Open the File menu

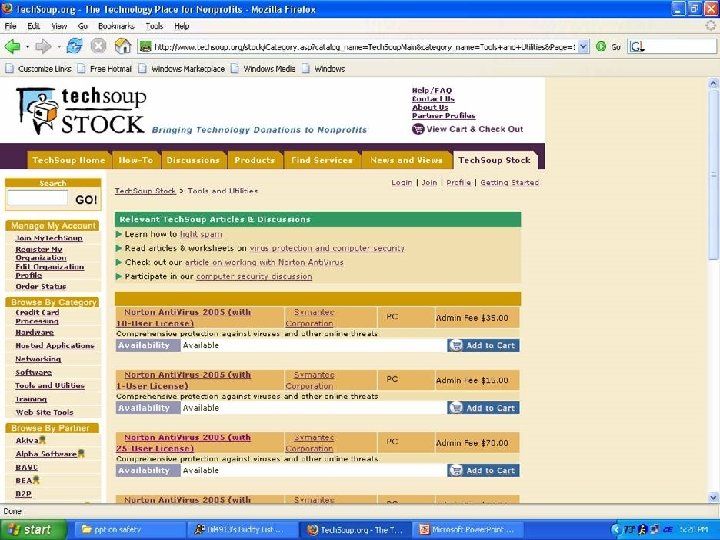(11, 26)
